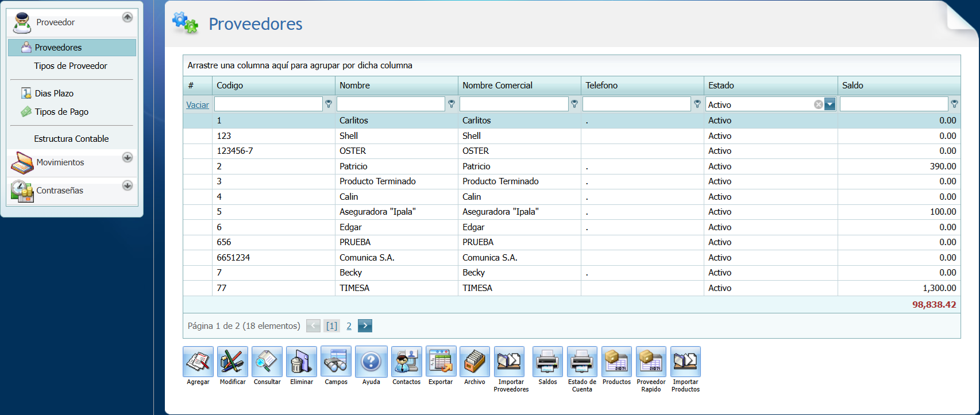This screenshot has width=980, height=415.
Task: Go to page 2 of results
Action: pos(349,326)
